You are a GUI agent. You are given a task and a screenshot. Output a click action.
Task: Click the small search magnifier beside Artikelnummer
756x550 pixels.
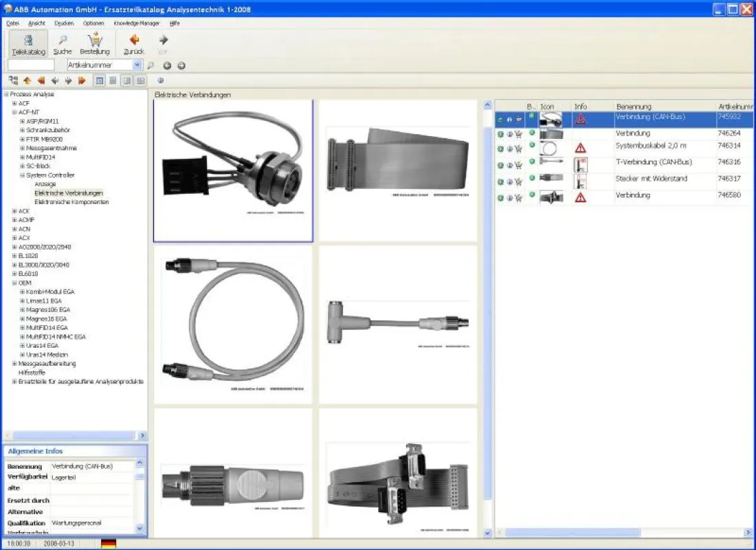(151, 65)
